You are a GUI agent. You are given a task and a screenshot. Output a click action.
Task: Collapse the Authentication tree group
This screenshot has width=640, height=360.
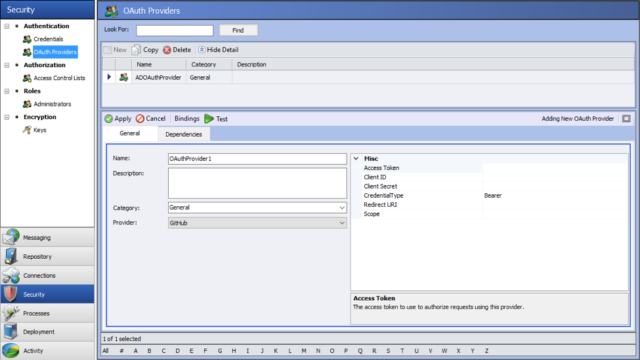click(x=7, y=26)
